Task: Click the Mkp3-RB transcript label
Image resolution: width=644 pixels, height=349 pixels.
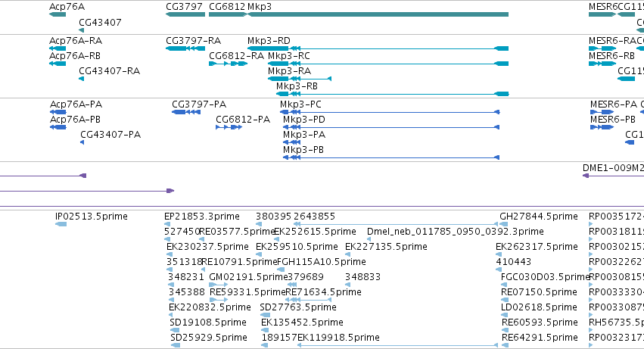Action: pyautogui.click(x=297, y=86)
